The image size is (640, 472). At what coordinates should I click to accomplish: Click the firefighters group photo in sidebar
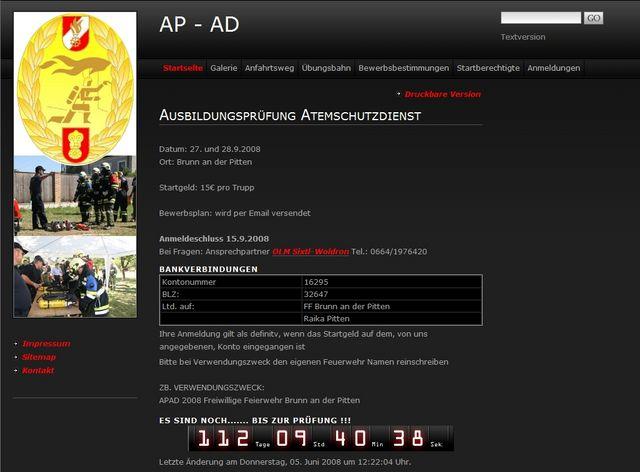[x=75, y=196]
